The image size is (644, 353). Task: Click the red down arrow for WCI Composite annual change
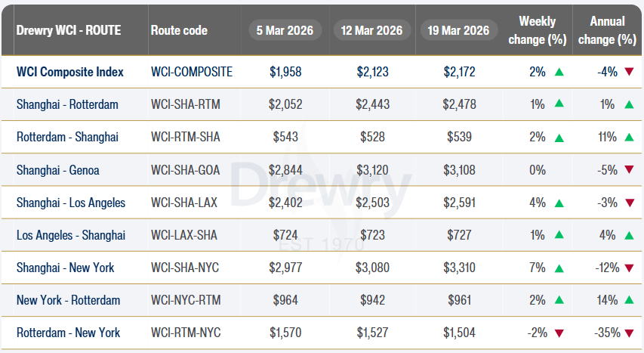tap(629, 73)
